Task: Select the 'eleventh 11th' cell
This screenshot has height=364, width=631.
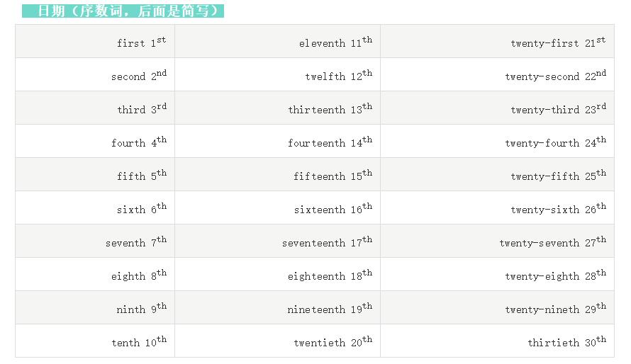Action: point(335,42)
